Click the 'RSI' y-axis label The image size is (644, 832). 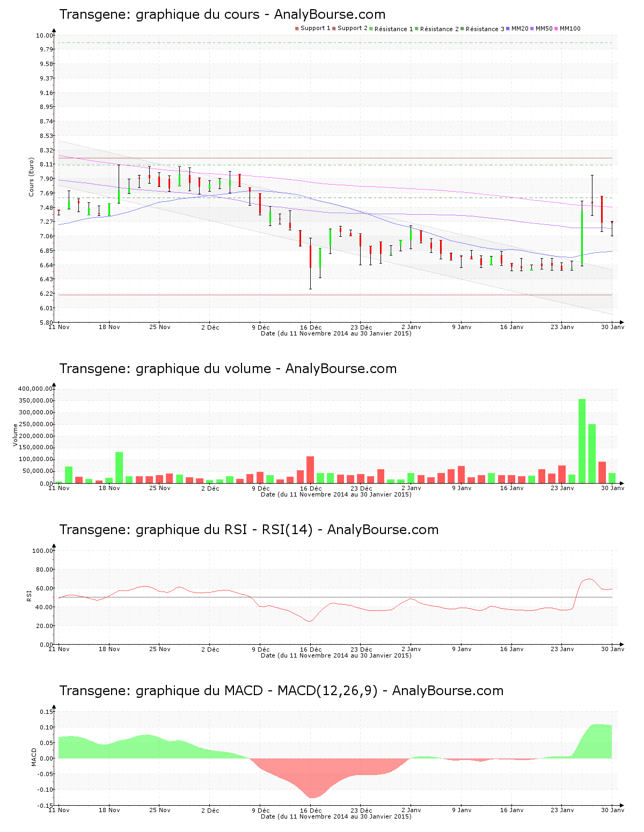[x=29, y=595]
